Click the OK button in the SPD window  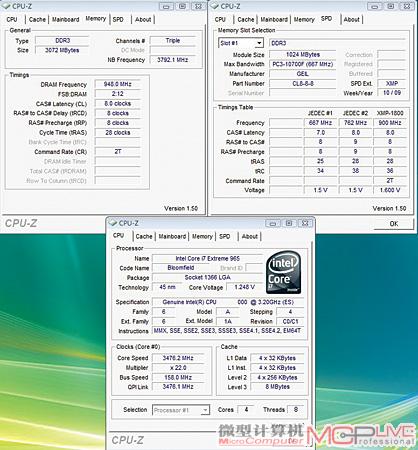point(394,224)
